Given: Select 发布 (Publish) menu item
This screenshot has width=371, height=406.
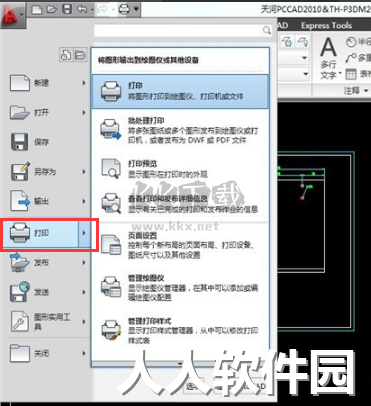Looking at the screenshot, I should tap(47, 263).
